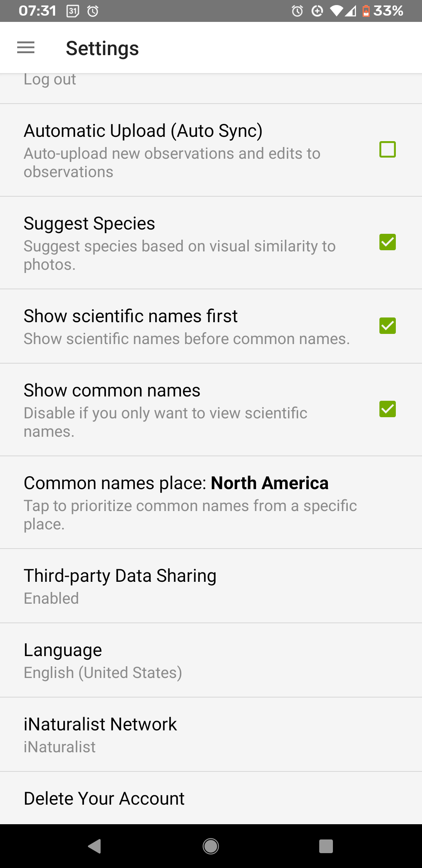The width and height of the screenshot is (422, 868).
Task: Open Common names place North America selector
Action: [211, 502]
